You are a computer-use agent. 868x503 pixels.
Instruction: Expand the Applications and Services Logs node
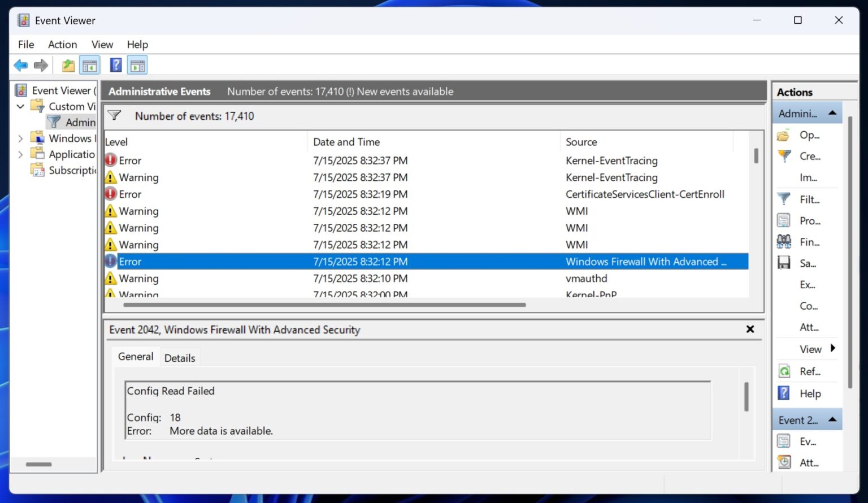click(x=20, y=154)
